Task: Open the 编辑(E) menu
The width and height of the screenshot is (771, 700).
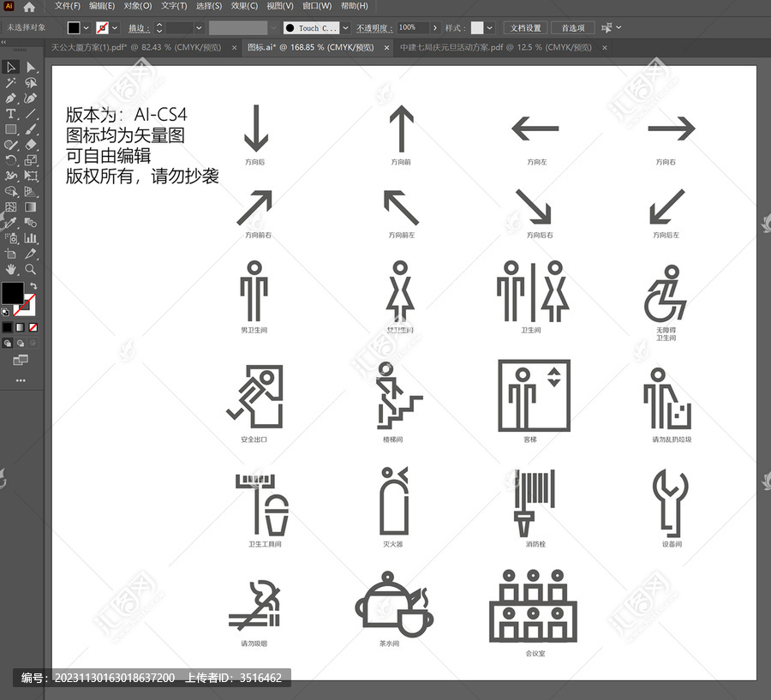Action: click(x=102, y=6)
